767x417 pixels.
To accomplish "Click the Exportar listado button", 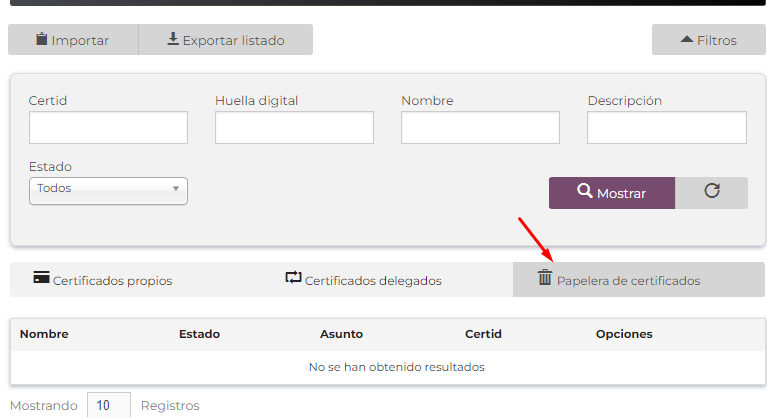I will tap(226, 40).
